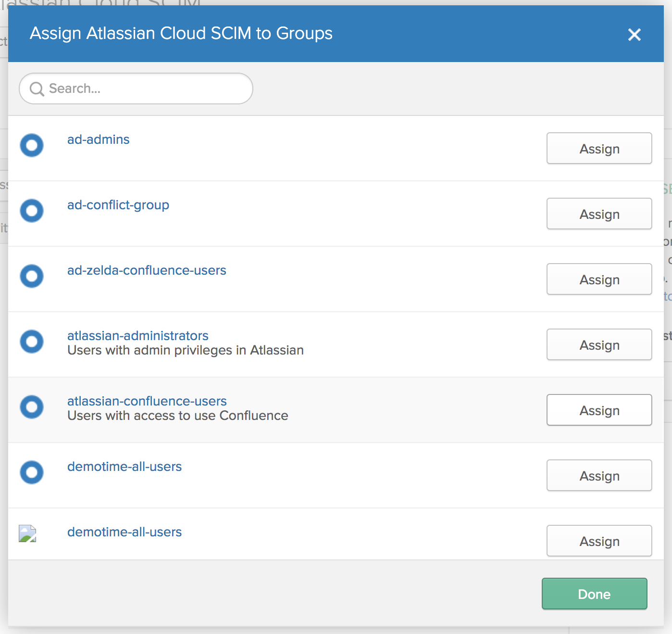Click the magnifier icon in the search box
Image resolution: width=672 pixels, height=634 pixels.
[37, 89]
